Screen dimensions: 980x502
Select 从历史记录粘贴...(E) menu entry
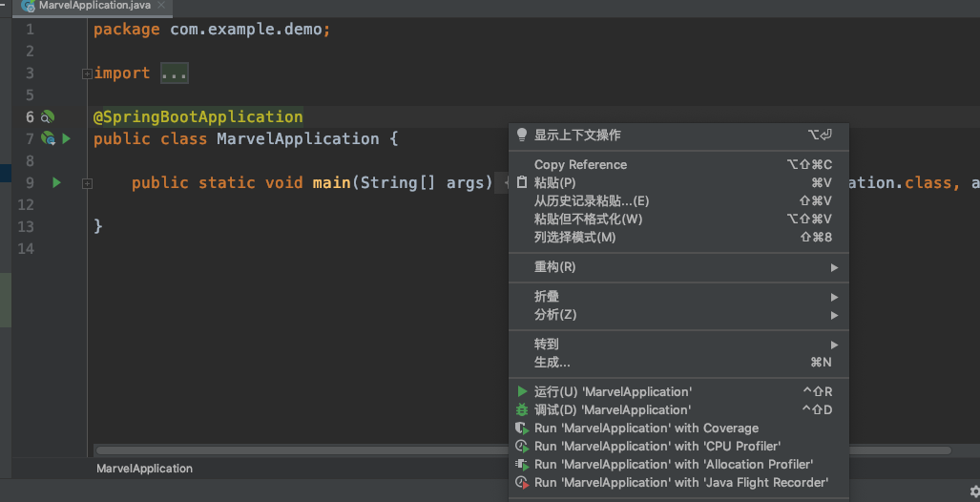(x=678, y=200)
